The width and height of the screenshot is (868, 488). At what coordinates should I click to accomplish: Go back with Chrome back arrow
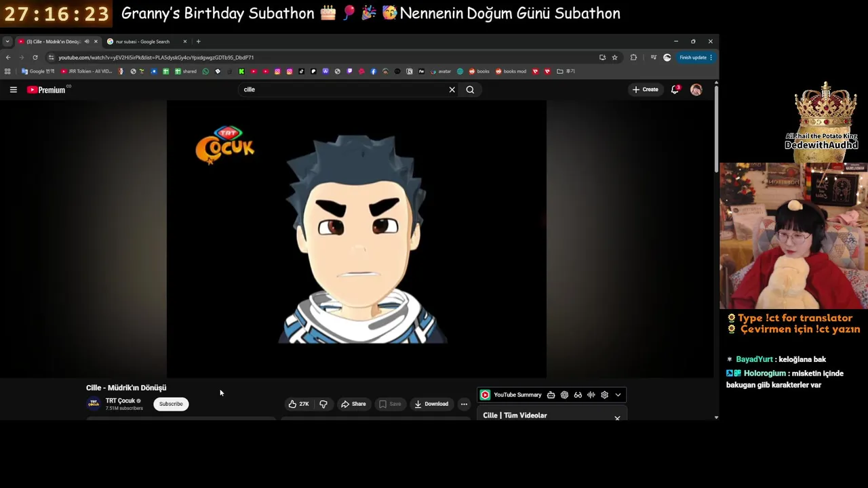pyautogui.click(x=8, y=58)
